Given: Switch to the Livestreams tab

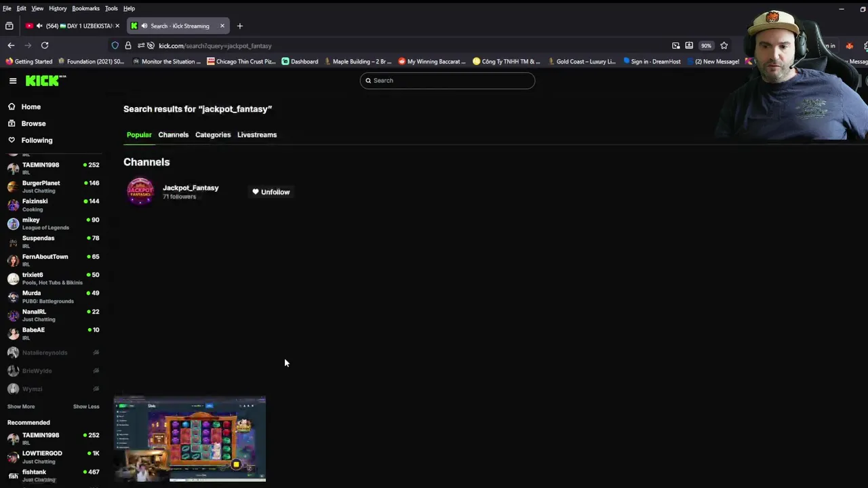Looking at the screenshot, I should 257,135.
